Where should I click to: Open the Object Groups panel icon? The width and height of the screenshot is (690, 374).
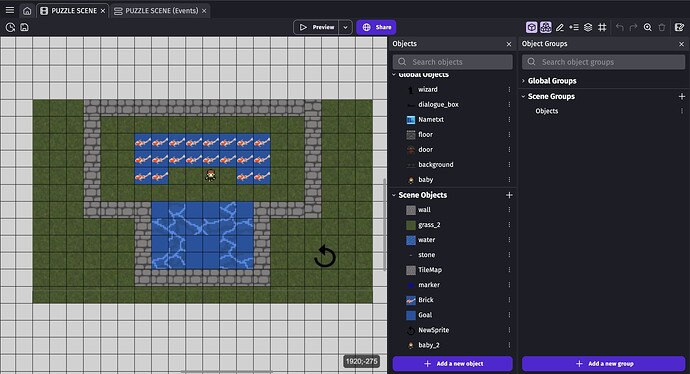(x=546, y=27)
